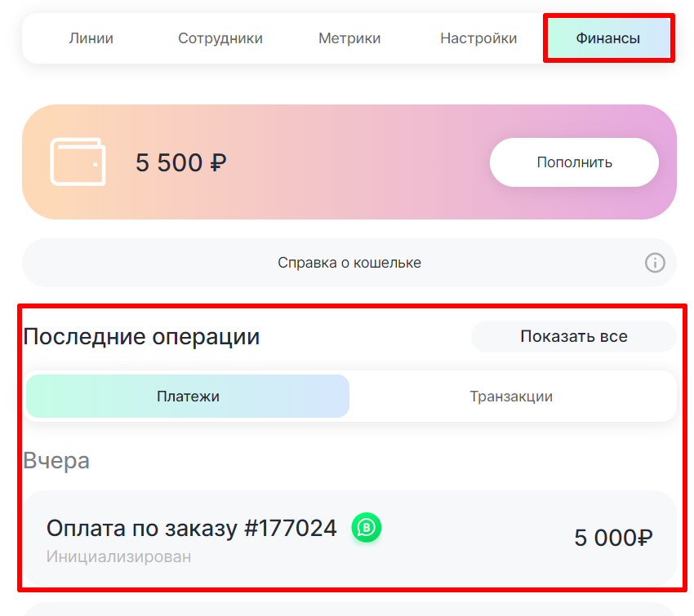694x616 pixels.
Task: Open the Сотрудники tab
Action: [220, 38]
